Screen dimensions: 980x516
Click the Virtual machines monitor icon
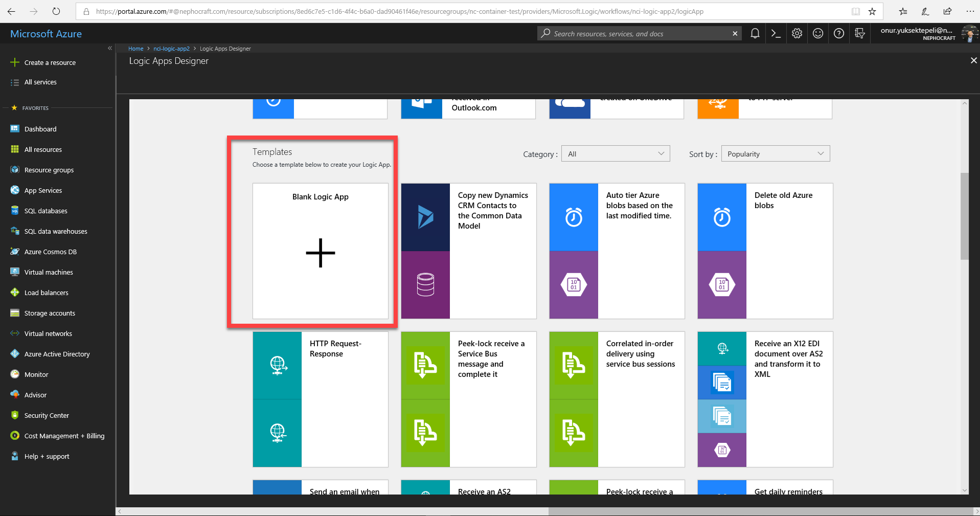click(x=15, y=272)
